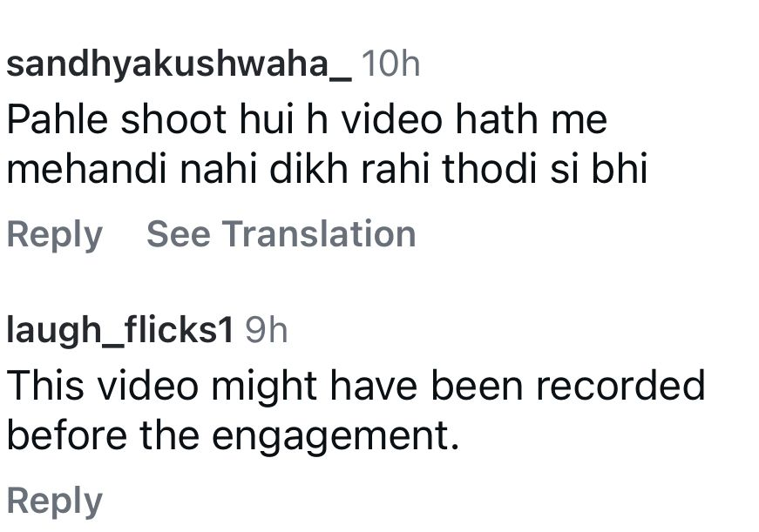Viewport: 759px width, 532px height.
Task: Open sandhyakushwaha_ profile from comment username
Action: tap(179, 64)
